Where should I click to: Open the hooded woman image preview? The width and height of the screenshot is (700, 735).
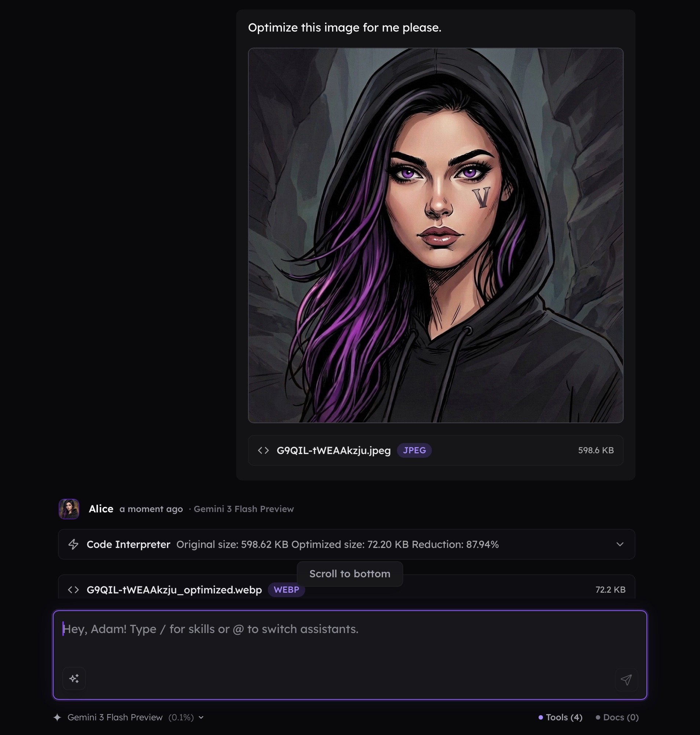pyautogui.click(x=435, y=235)
